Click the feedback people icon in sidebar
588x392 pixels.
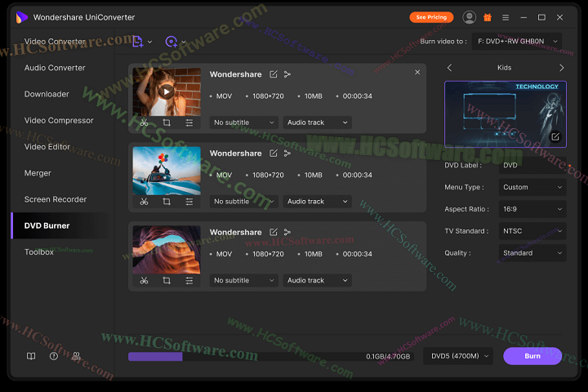[x=76, y=356]
